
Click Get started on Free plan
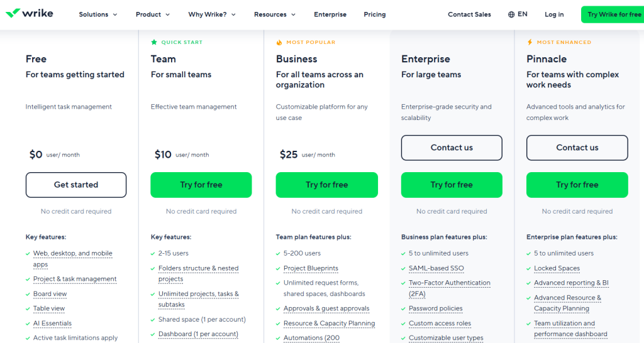click(x=76, y=185)
